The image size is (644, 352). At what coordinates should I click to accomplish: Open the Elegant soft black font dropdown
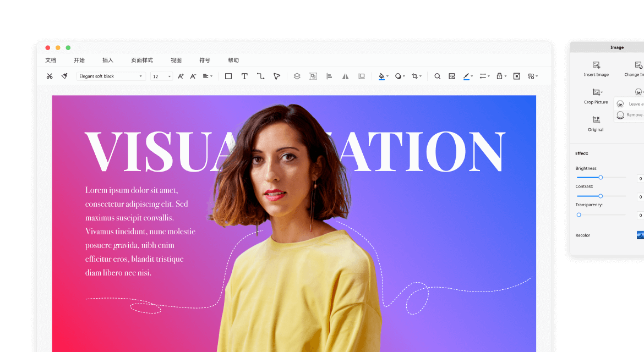pos(111,76)
